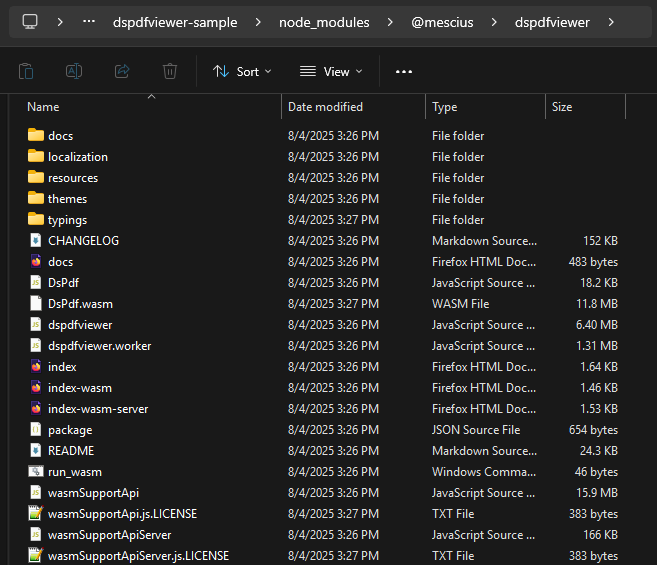This screenshot has height=565, width=657.
Task: Sort by the Date modified column header
Action: click(x=325, y=107)
